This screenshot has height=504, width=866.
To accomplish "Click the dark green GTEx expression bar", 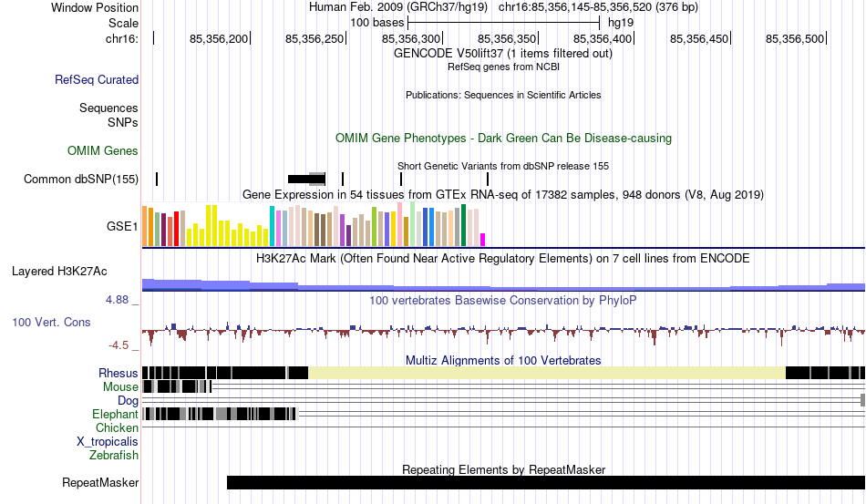I will click(463, 225).
